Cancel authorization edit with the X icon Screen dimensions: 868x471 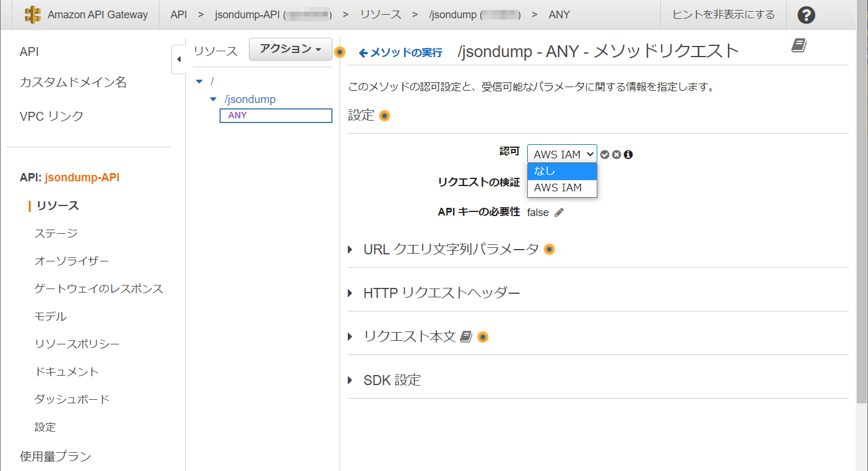click(x=616, y=155)
